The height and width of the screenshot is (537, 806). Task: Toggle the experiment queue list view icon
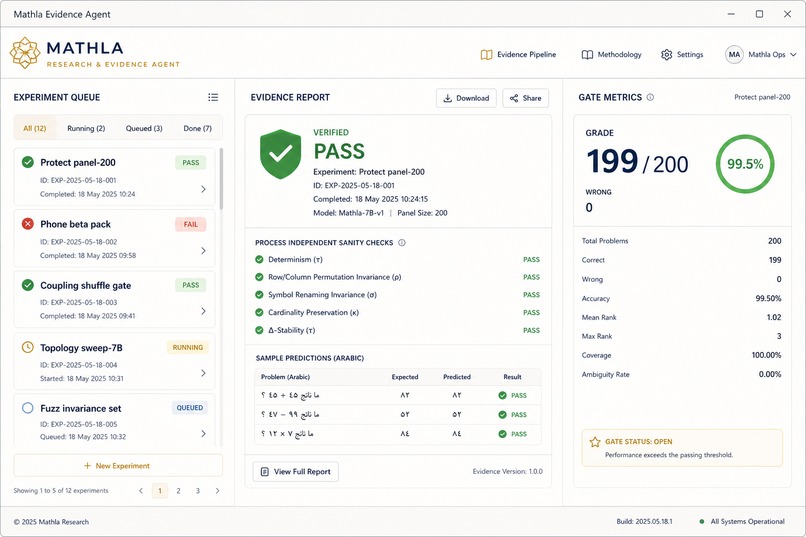pos(213,97)
